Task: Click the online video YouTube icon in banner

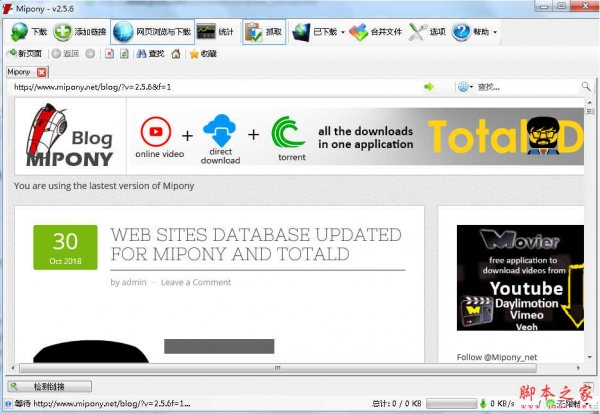Action: (x=156, y=131)
